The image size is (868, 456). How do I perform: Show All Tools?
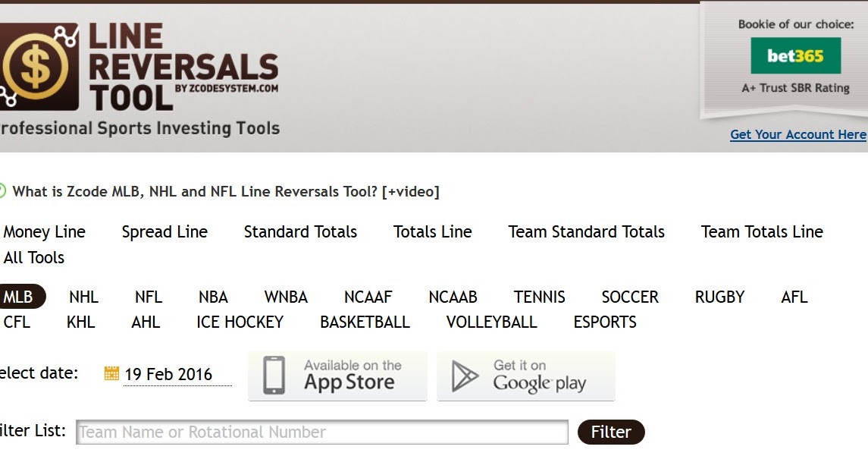[34, 258]
